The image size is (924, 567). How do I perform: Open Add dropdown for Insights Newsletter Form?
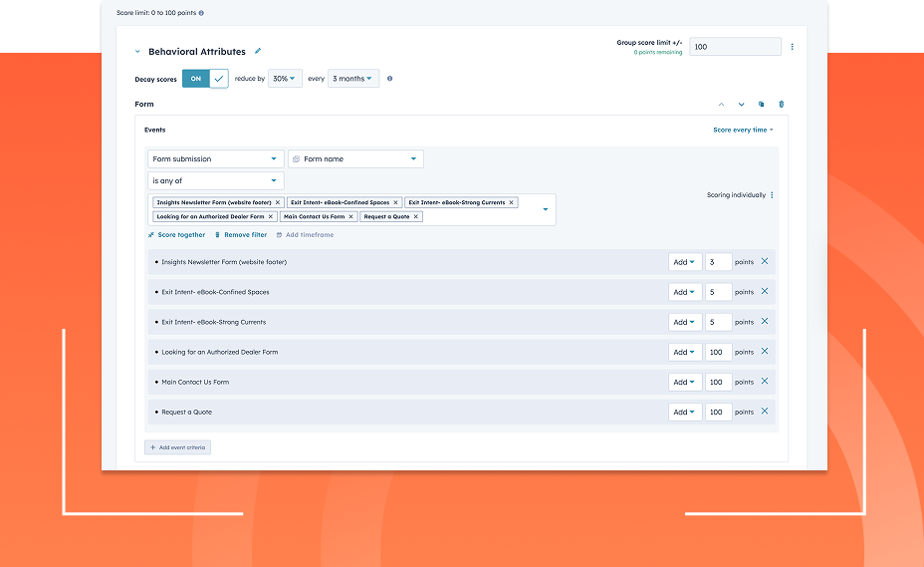(685, 262)
